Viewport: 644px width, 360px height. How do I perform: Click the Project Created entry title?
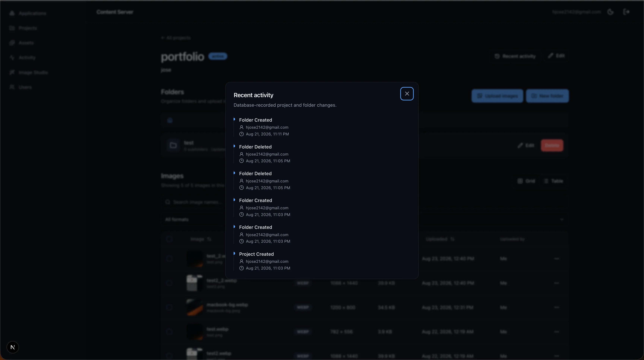(256, 254)
